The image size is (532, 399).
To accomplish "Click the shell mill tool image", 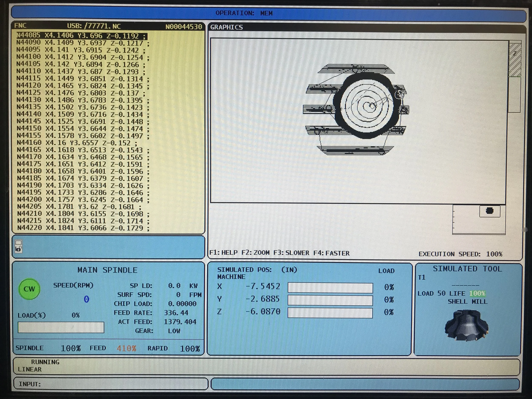I will pyautogui.click(x=467, y=326).
